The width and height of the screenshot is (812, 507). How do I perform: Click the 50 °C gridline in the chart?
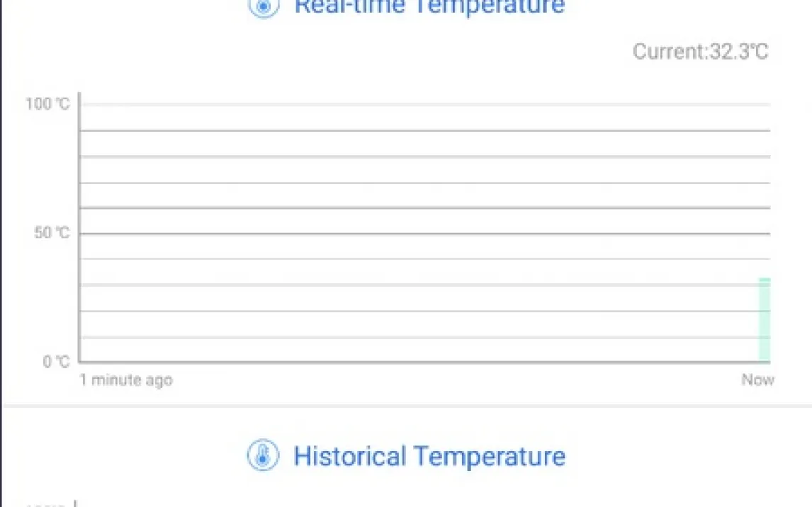(425, 233)
